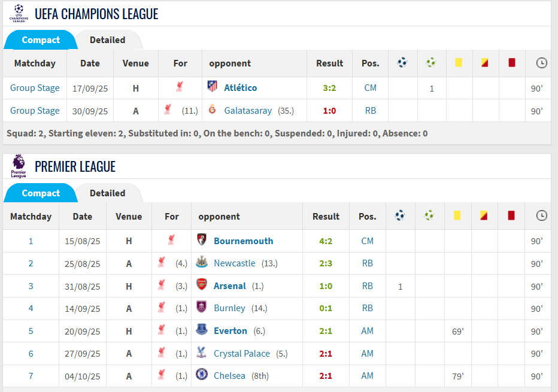
Task: Click the UEFA Champions League logo
Action: tap(19, 13)
